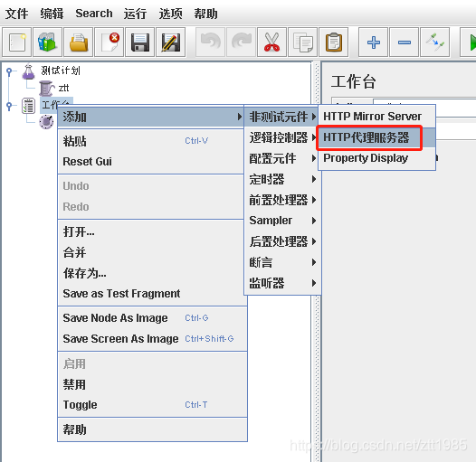Viewport: 476px width, 462px height.
Task: Select the child element icon under workbench
Action: pyautogui.click(x=46, y=122)
